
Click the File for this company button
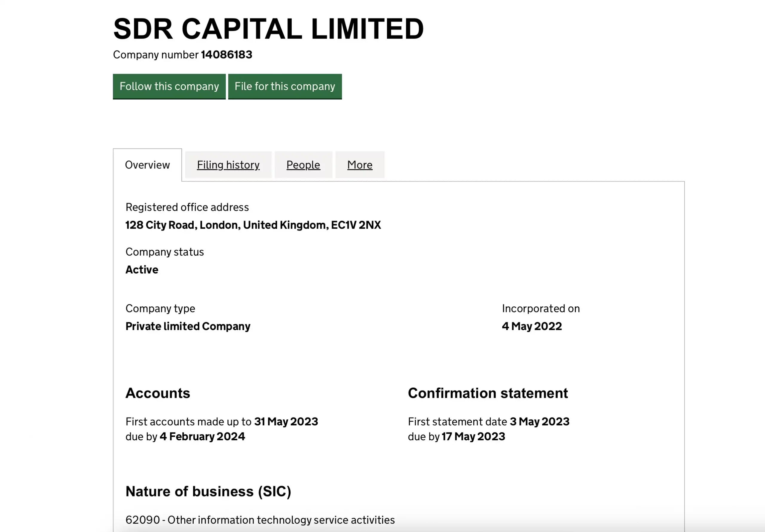285,86
